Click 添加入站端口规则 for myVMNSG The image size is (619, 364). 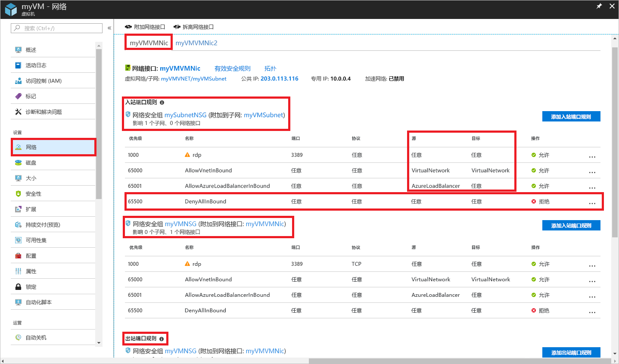[x=571, y=226]
